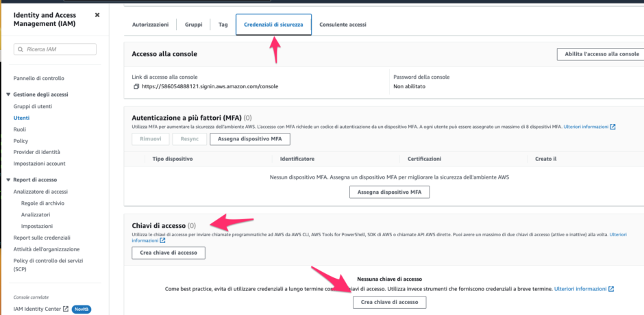Open the Novità badge next to Identity Center
This screenshot has height=315, width=644.
coord(82,309)
